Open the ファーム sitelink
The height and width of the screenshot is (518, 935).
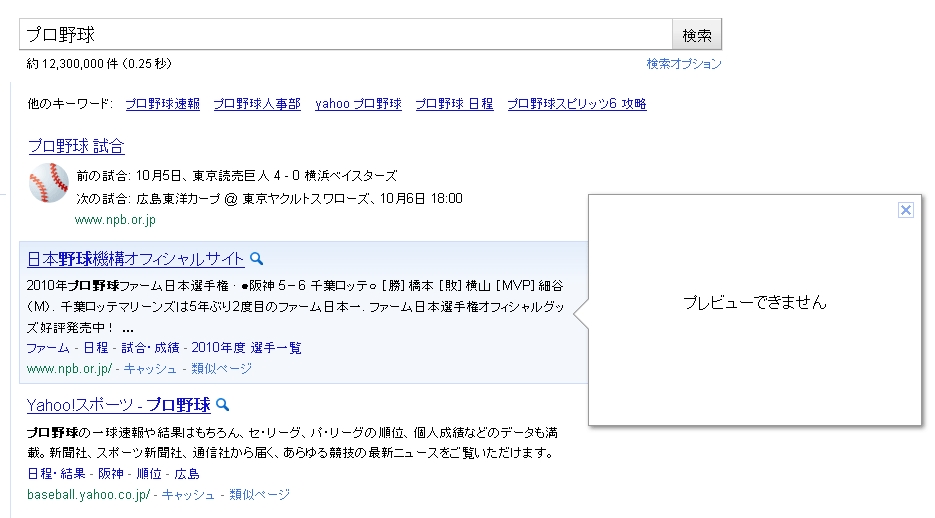point(48,348)
